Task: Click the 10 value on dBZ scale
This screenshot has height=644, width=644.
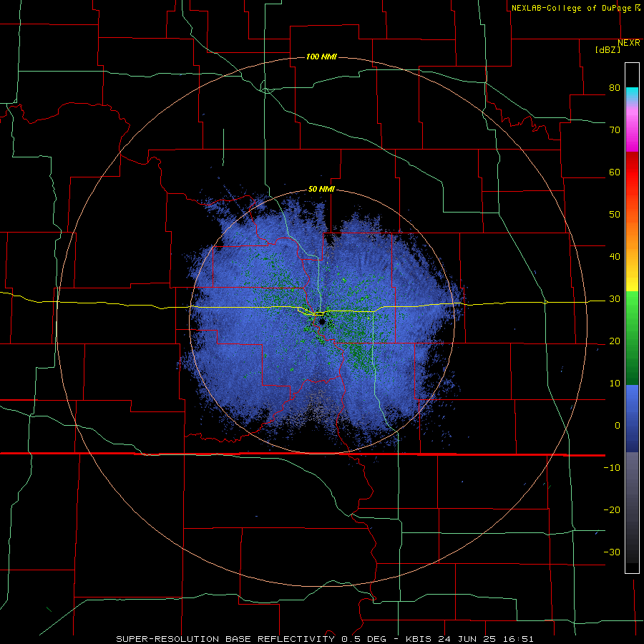Action: (x=615, y=384)
